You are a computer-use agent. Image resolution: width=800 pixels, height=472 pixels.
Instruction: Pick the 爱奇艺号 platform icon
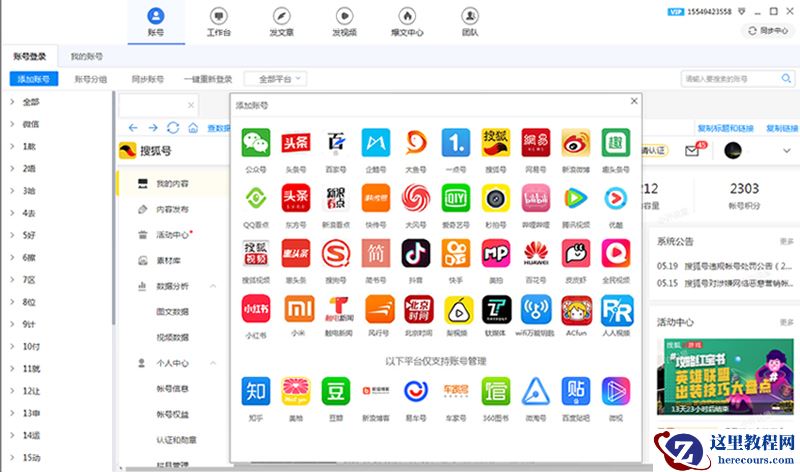tap(456, 198)
